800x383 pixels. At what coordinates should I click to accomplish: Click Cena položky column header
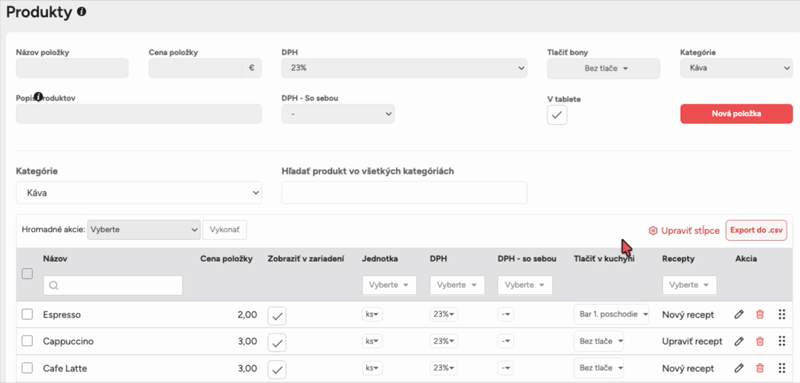(x=226, y=259)
